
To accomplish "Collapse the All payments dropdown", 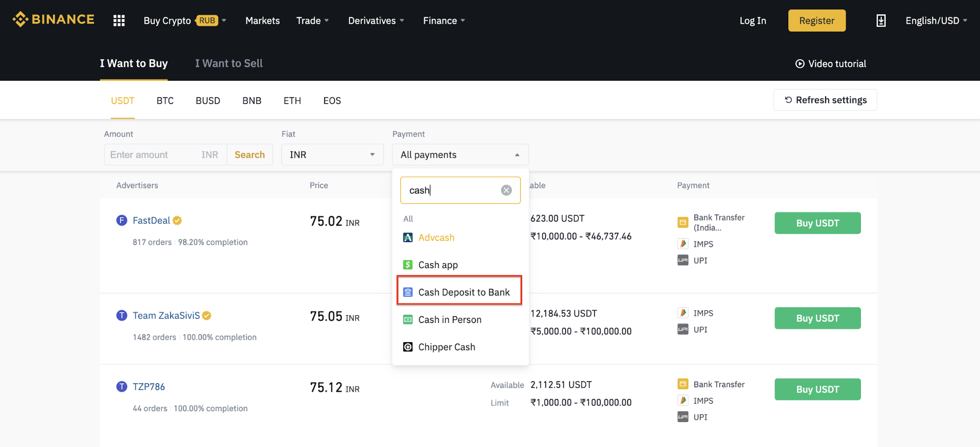I will pyautogui.click(x=460, y=155).
